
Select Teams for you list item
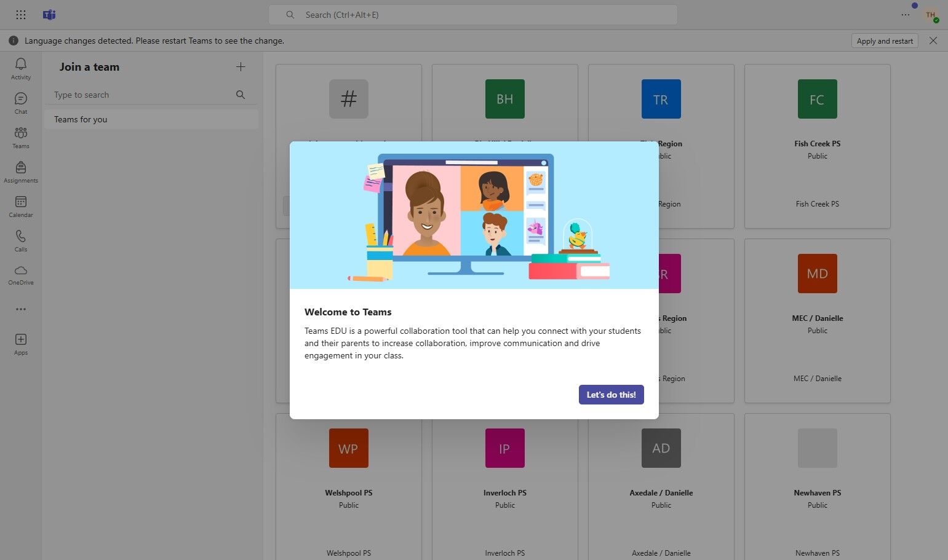[151, 119]
